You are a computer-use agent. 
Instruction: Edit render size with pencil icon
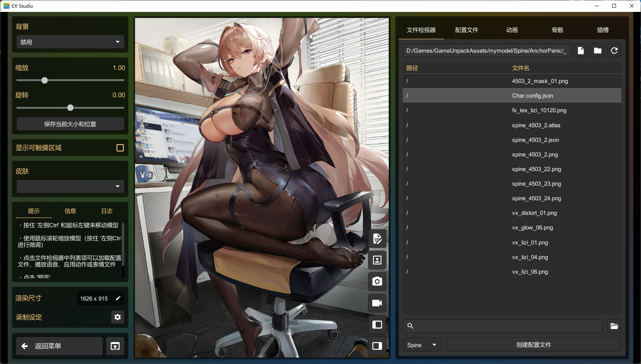pos(118,298)
